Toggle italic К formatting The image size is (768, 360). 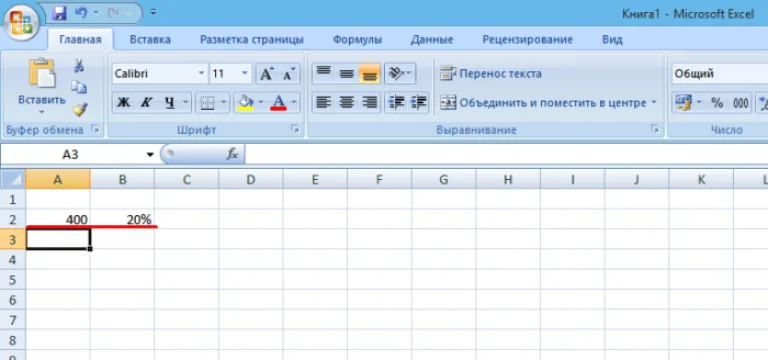[x=145, y=102]
